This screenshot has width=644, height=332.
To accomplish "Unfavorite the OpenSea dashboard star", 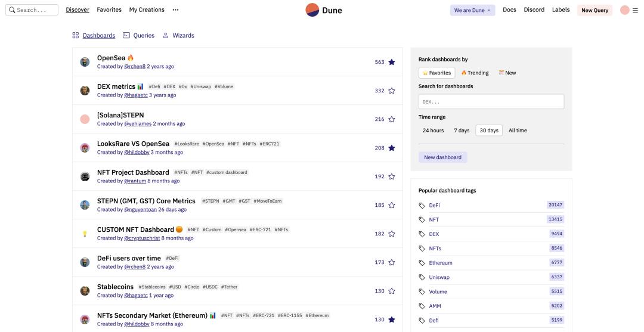I will tap(392, 62).
